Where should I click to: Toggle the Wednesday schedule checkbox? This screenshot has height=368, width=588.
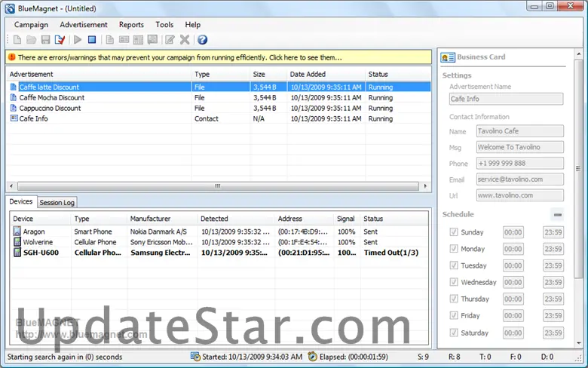coord(454,282)
